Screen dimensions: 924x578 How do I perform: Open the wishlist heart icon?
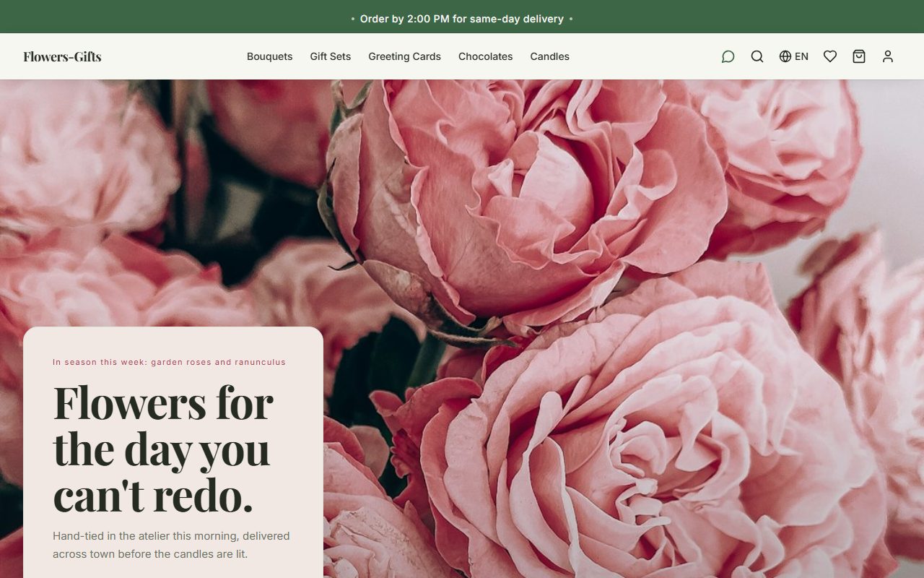click(830, 56)
